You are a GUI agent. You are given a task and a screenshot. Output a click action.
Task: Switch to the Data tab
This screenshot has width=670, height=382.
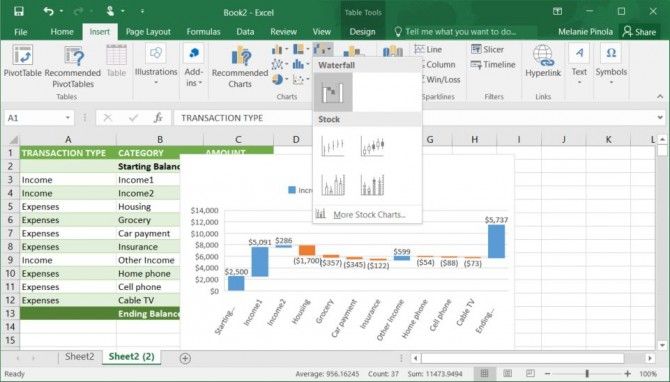(245, 32)
